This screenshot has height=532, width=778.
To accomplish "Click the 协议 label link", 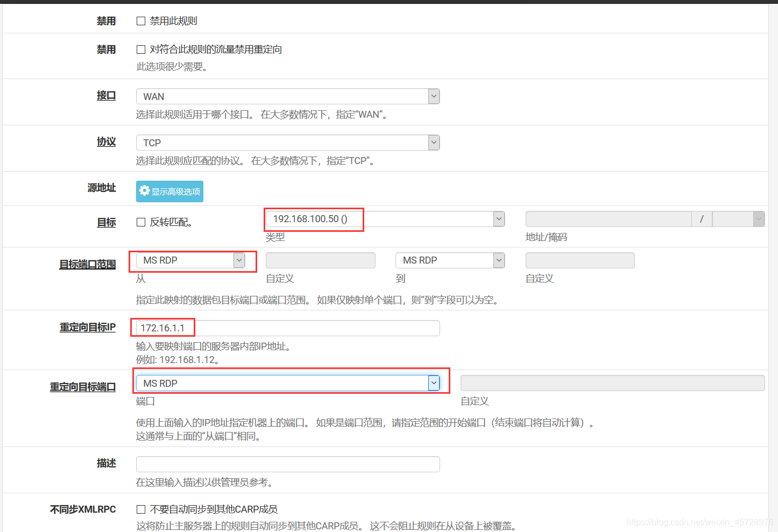I will pyautogui.click(x=106, y=142).
